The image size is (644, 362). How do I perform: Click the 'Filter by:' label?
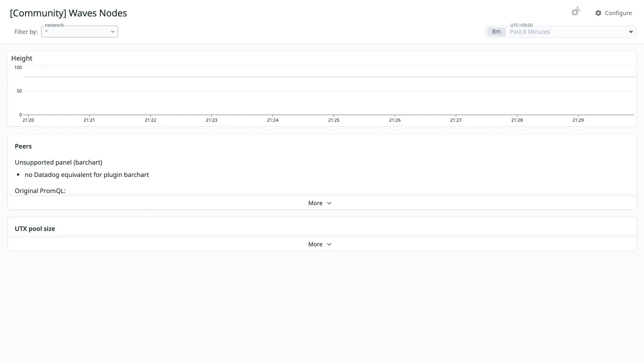[x=26, y=32]
